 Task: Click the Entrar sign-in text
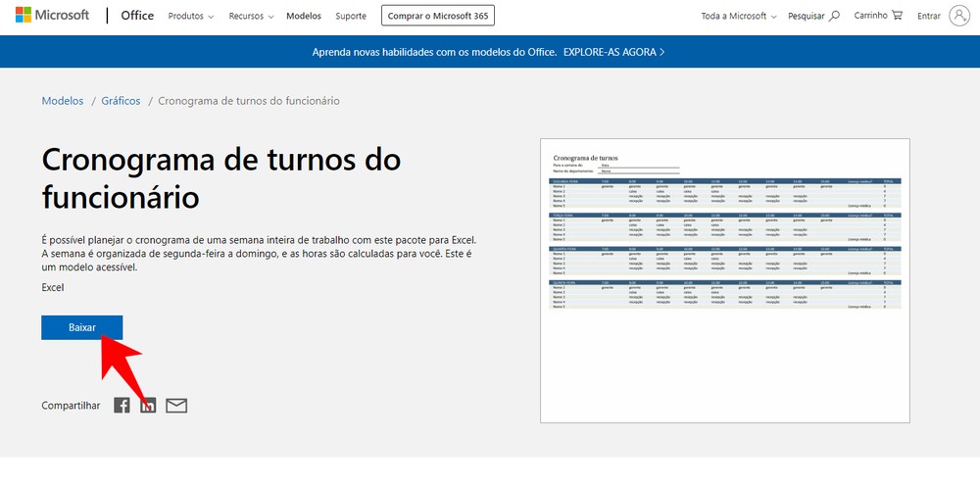pyautogui.click(x=929, y=17)
